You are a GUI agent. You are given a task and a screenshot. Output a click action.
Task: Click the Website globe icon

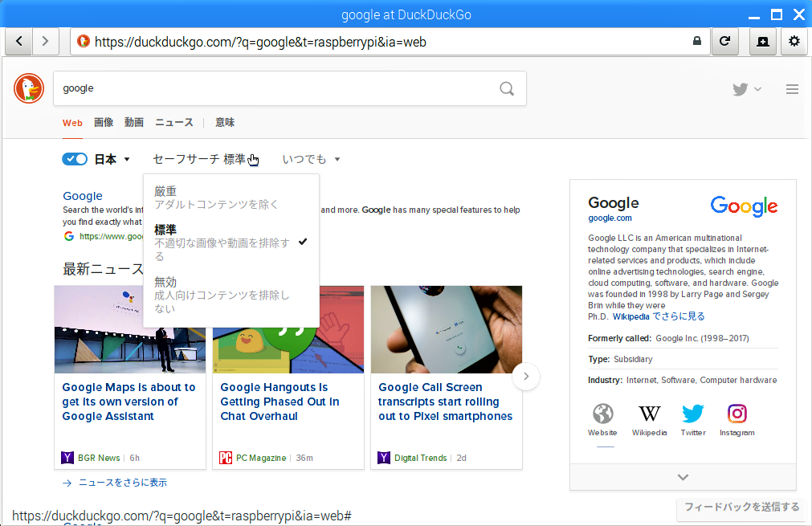[x=603, y=414]
